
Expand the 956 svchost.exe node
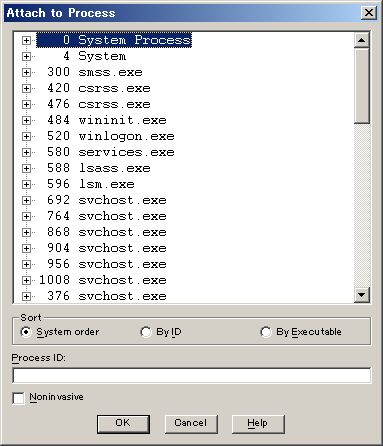pos(26,264)
